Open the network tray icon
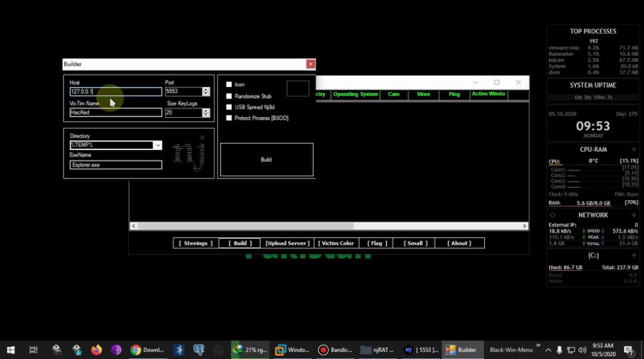 click(571, 350)
